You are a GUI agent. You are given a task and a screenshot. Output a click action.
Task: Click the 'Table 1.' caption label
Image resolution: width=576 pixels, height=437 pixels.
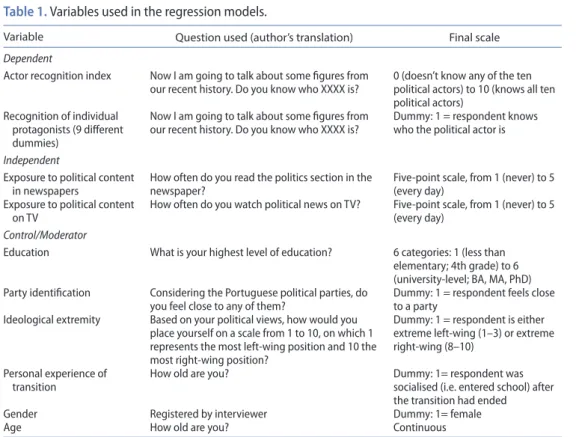tap(25, 12)
